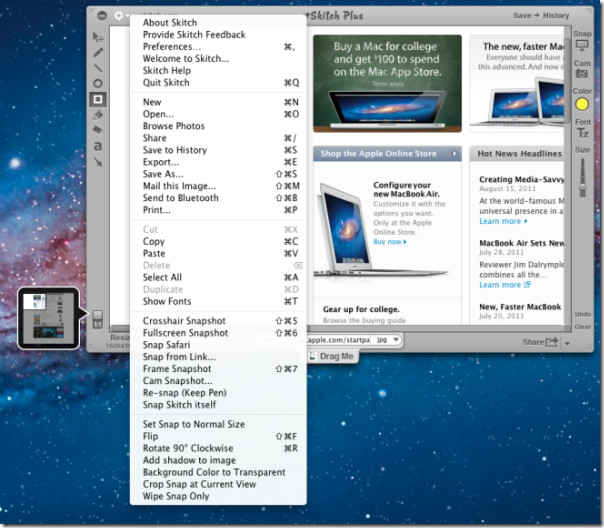Choose Flip from menu

pyautogui.click(x=218, y=436)
